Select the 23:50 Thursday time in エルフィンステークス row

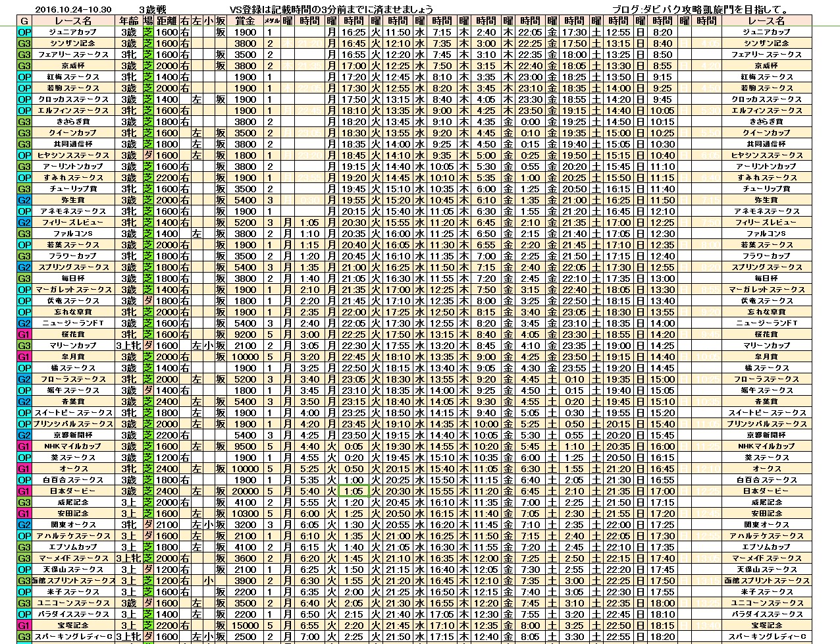(530, 111)
